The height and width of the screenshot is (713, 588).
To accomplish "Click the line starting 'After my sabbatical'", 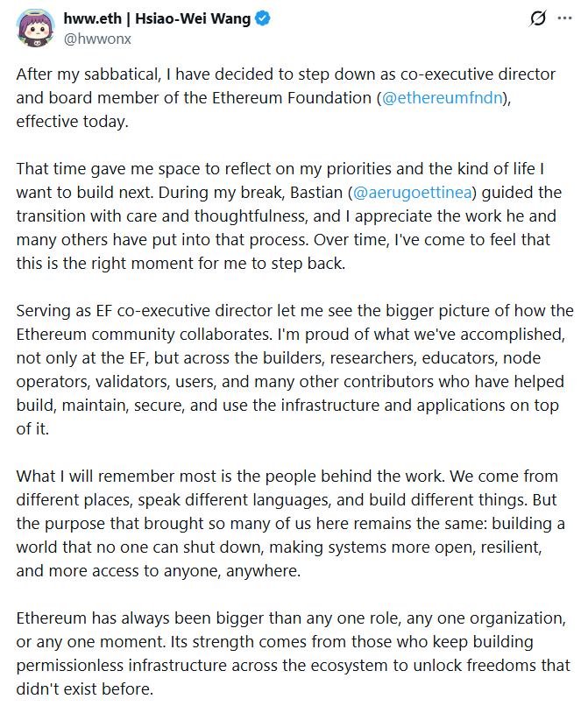I will 286,74.
